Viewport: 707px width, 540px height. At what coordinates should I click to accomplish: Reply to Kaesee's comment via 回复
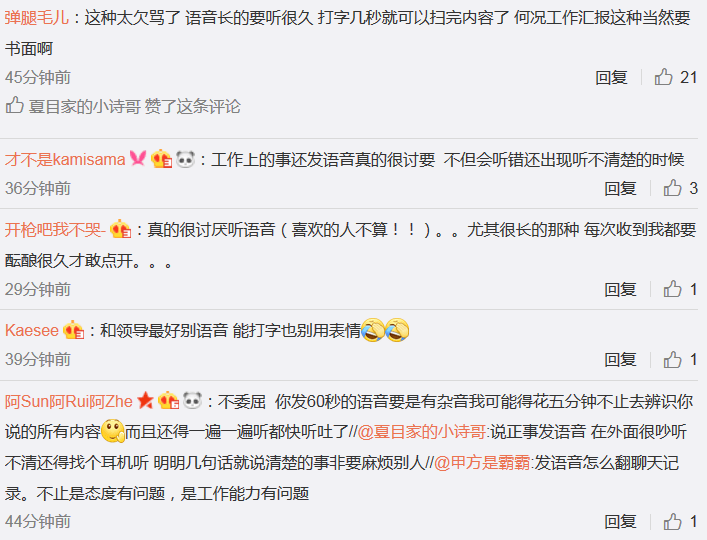tap(620, 360)
